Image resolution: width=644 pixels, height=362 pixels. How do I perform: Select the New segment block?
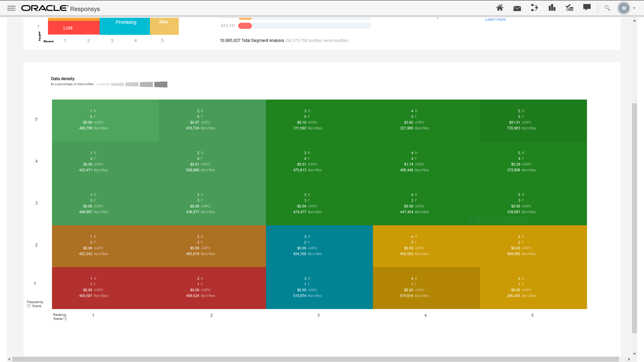click(x=164, y=26)
